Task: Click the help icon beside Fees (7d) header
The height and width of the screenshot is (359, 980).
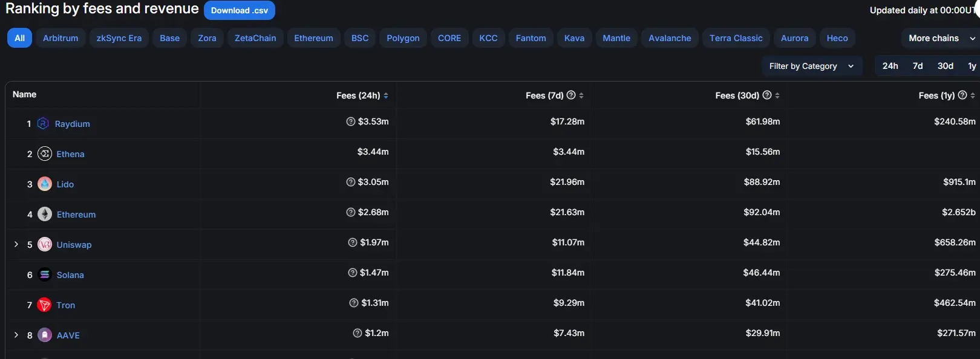Action: (x=571, y=95)
